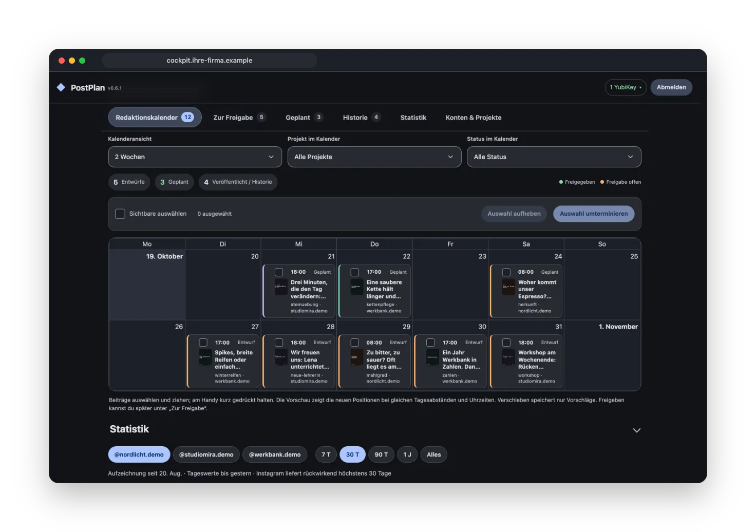Set statistics range to 90 T

click(381, 454)
